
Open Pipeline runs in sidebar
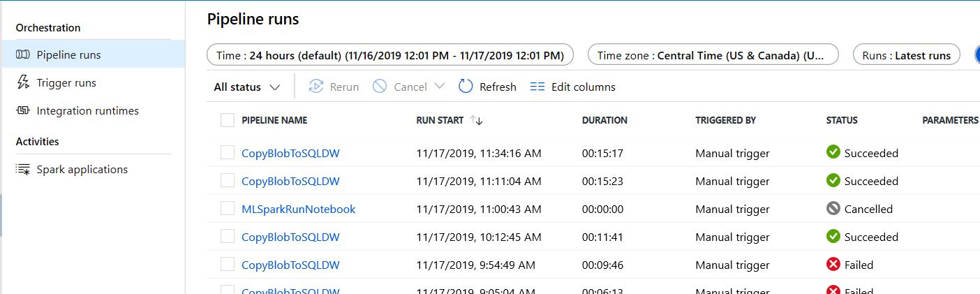click(92, 54)
